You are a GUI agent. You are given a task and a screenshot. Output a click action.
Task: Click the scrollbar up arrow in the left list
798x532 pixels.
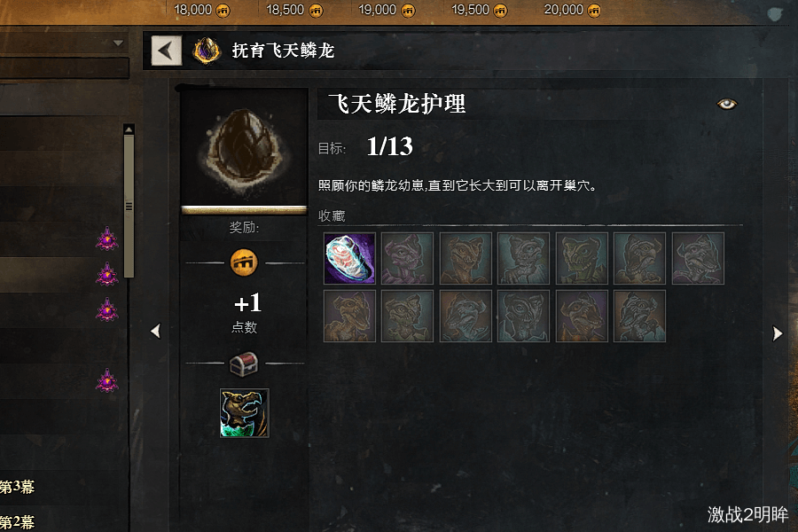click(x=129, y=129)
